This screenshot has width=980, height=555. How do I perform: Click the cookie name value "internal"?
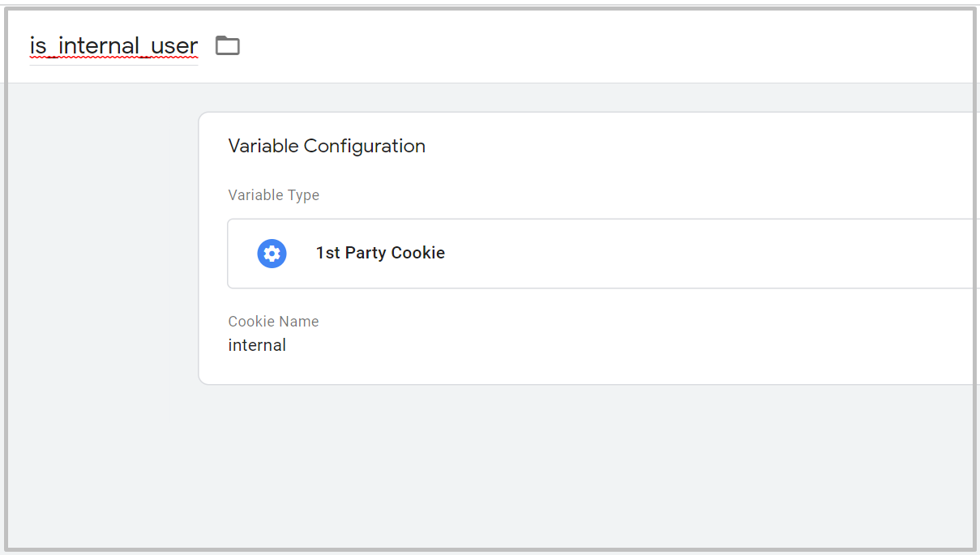pos(257,345)
